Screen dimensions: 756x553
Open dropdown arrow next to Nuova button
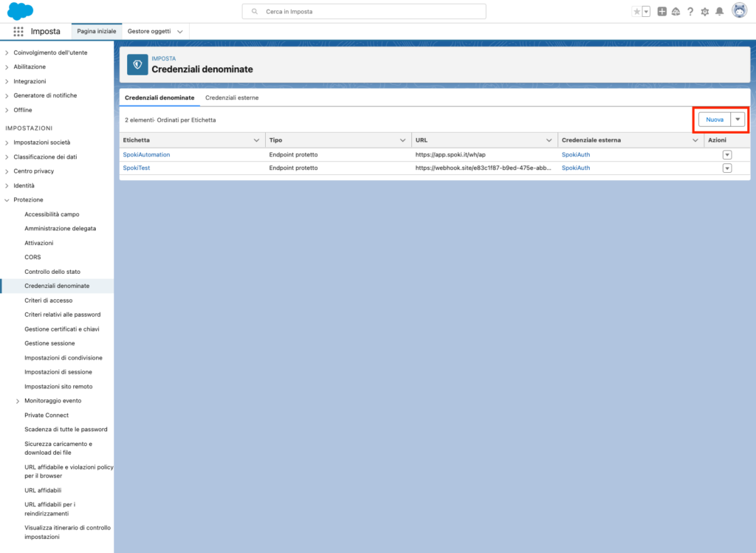(x=738, y=120)
